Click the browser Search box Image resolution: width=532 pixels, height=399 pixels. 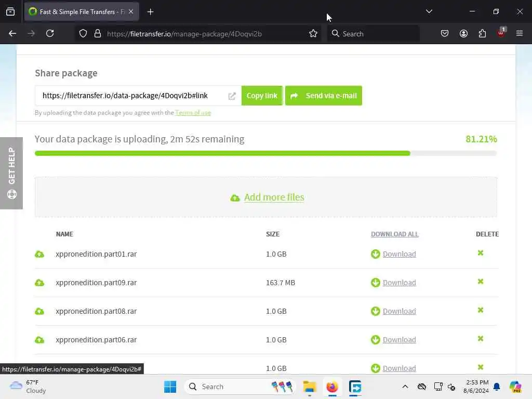coord(373,34)
